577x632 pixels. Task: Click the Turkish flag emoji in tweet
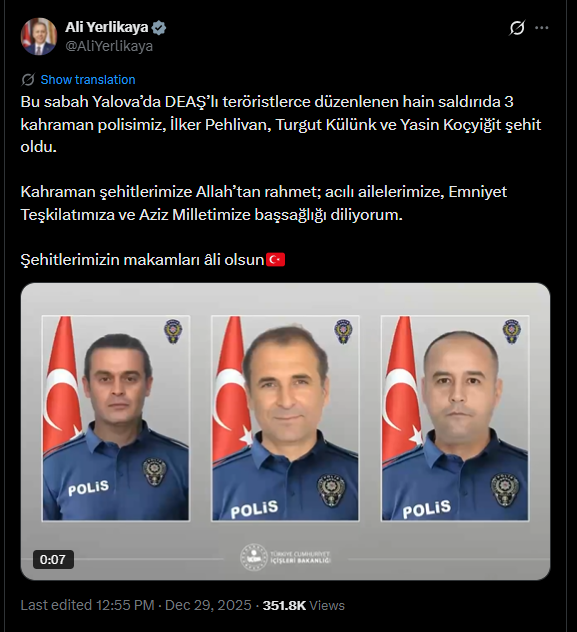pyautogui.click(x=276, y=260)
